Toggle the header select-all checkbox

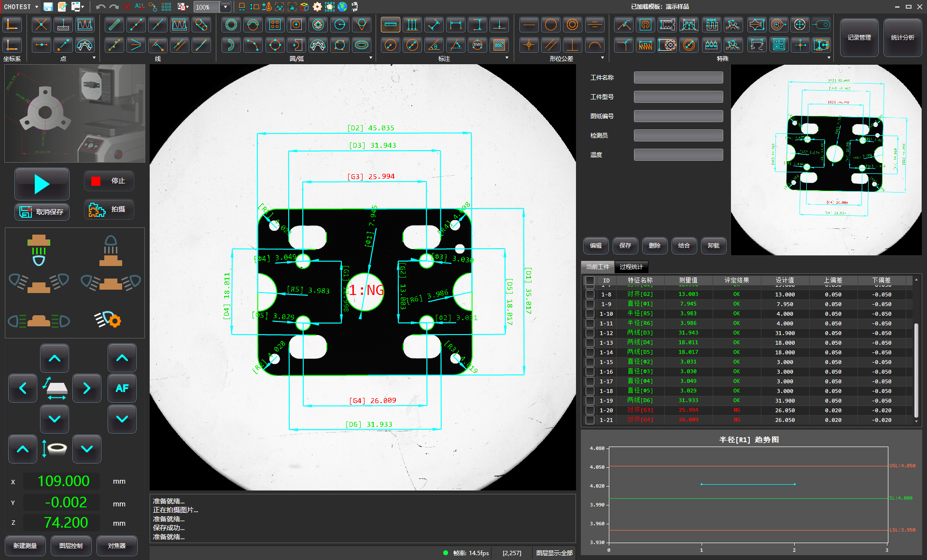click(x=590, y=280)
